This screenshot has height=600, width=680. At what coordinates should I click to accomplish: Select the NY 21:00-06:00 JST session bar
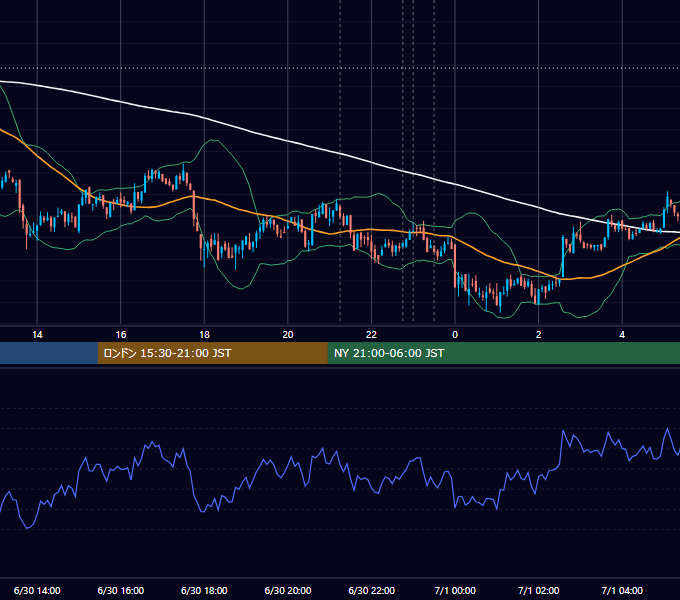tap(503, 353)
